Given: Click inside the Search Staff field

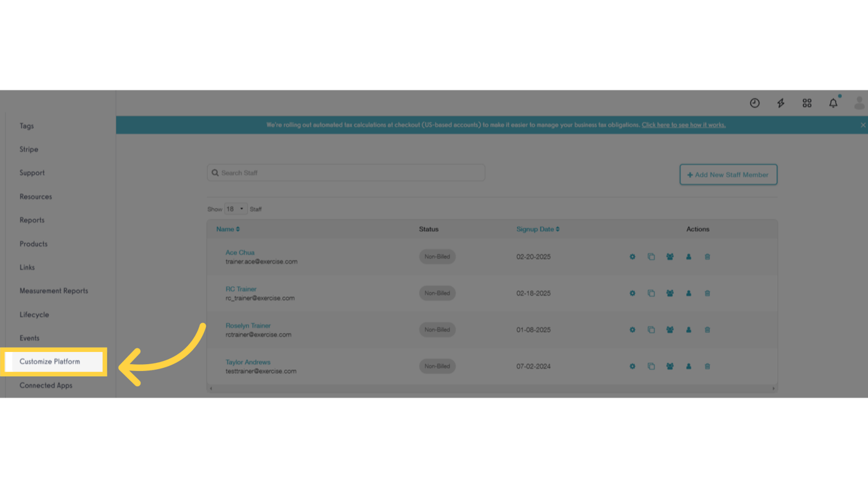Looking at the screenshot, I should click(x=346, y=172).
